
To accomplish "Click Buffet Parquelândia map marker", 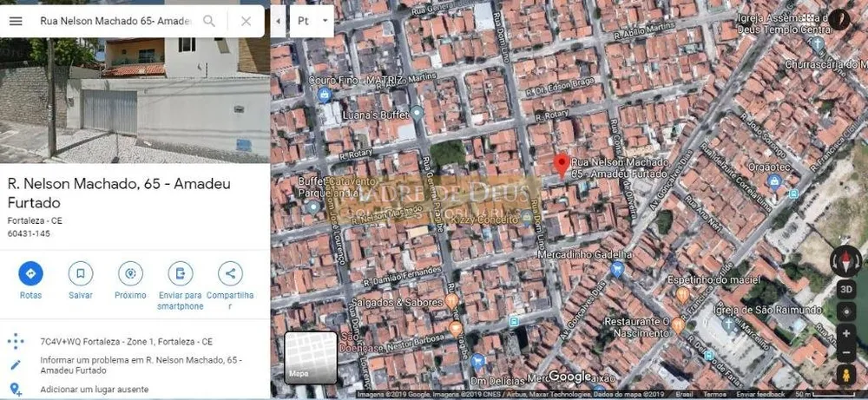I will (x=313, y=207).
